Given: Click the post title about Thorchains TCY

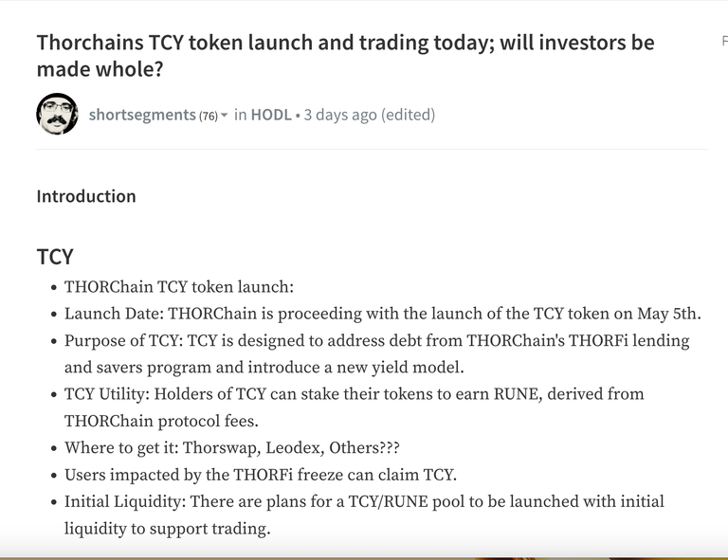Looking at the screenshot, I should [x=345, y=56].
